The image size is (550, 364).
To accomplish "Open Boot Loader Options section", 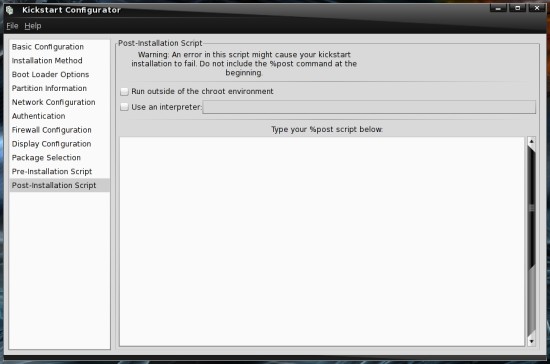I will 59,74.
